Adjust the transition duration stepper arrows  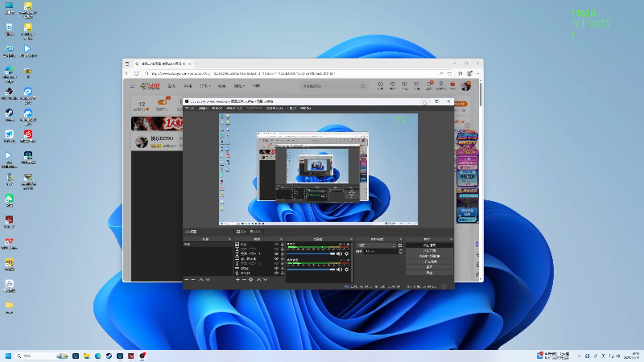(x=400, y=251)
